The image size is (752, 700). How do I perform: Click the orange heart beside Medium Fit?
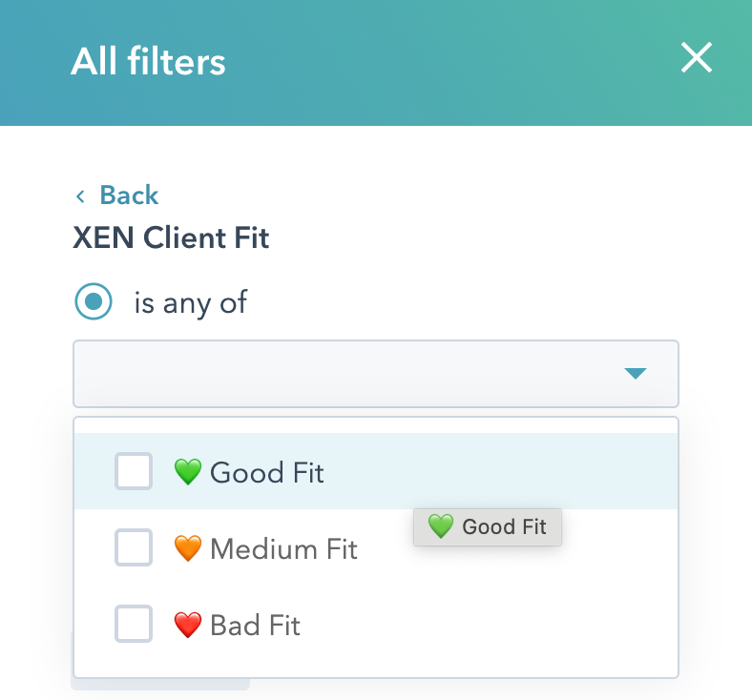coord(188,548)
